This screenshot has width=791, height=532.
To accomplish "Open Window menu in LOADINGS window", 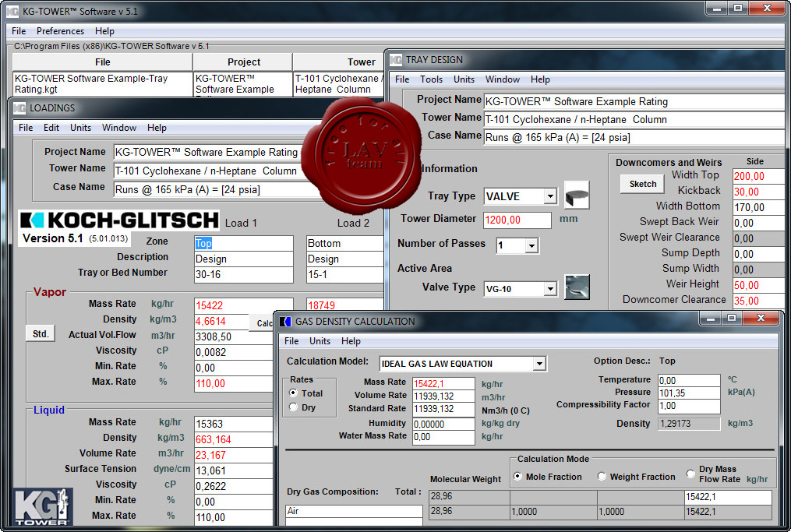I will pos(119,128).
